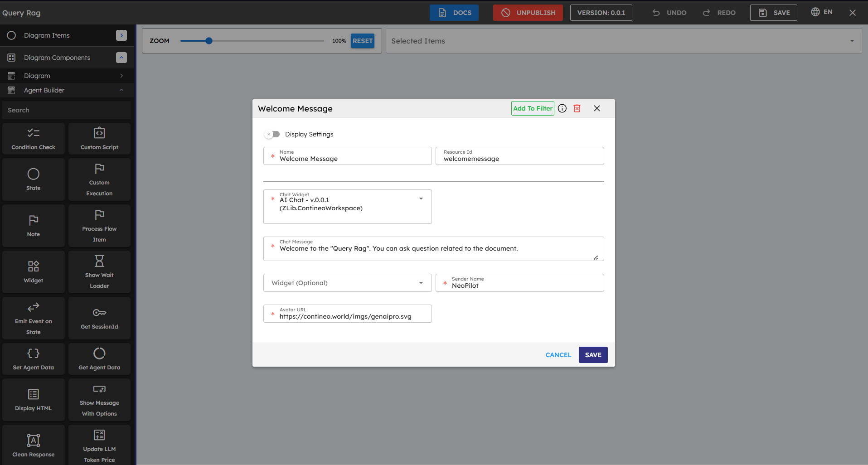The image size is (868, 465).
Task: Collapse the Agent Builder section
Action: point(121,90)
